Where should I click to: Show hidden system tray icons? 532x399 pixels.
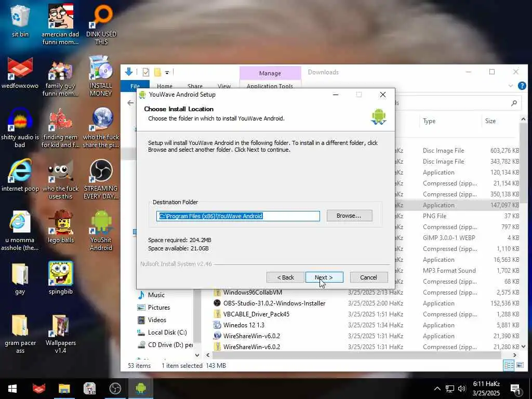pyautogui.click(x=437, y=389)
